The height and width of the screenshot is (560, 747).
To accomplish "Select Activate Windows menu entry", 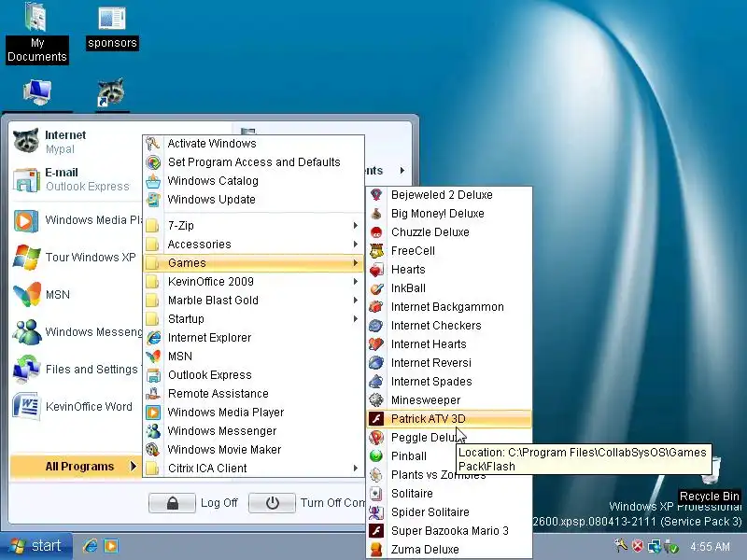I will point(253,144).
